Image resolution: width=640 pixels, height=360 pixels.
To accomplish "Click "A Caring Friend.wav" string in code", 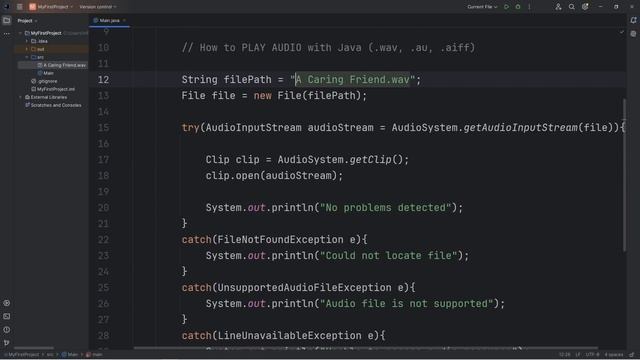I will [353, 80].
